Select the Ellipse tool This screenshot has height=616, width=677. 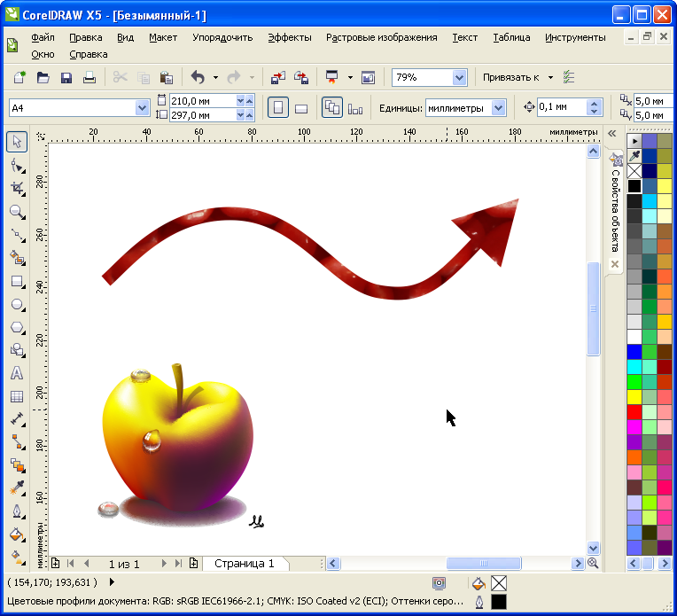coord(17,305)
